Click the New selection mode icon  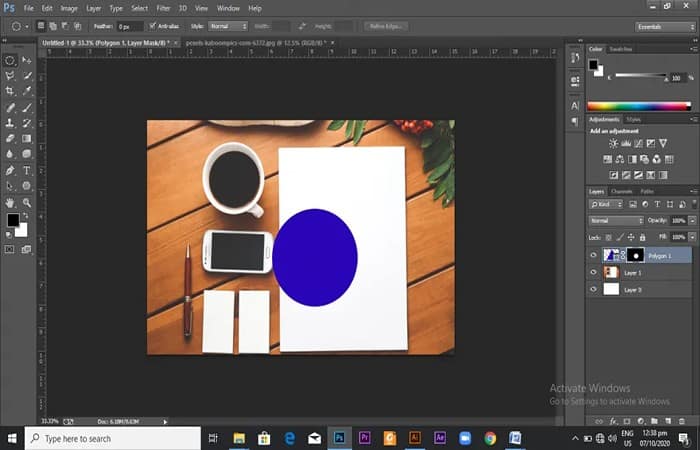[41, 26]
